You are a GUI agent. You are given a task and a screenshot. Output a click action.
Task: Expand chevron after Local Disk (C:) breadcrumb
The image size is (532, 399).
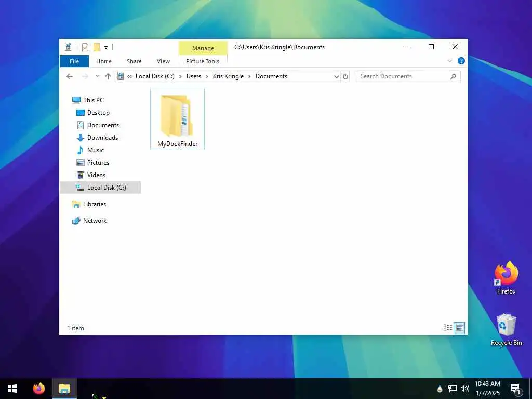click(x=180, y=77)
